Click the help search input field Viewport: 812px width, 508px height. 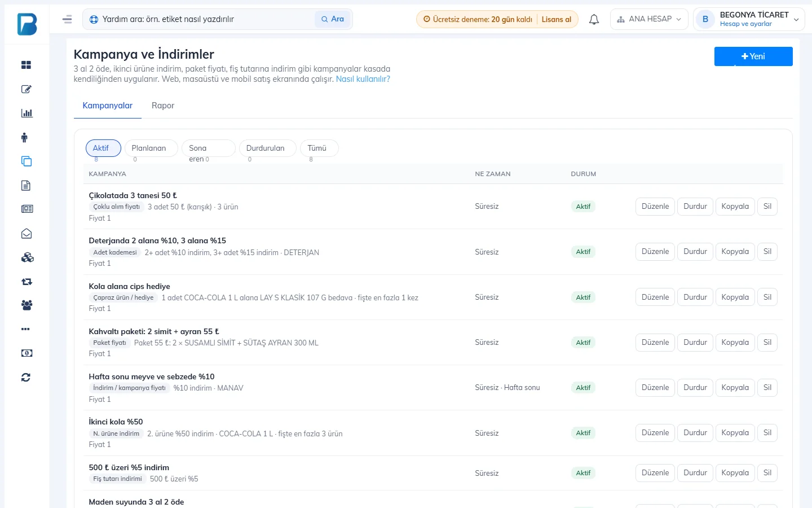pyautogui.click(x=207, y=19)
